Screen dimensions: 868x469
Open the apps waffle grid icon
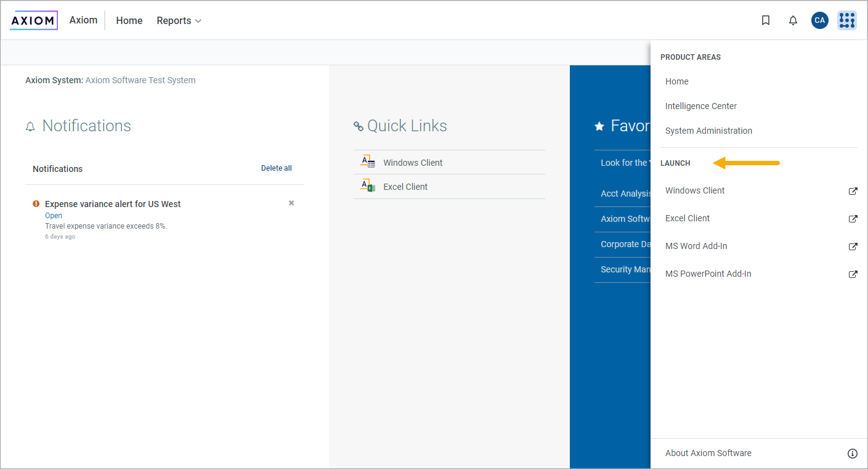(847, 20)
